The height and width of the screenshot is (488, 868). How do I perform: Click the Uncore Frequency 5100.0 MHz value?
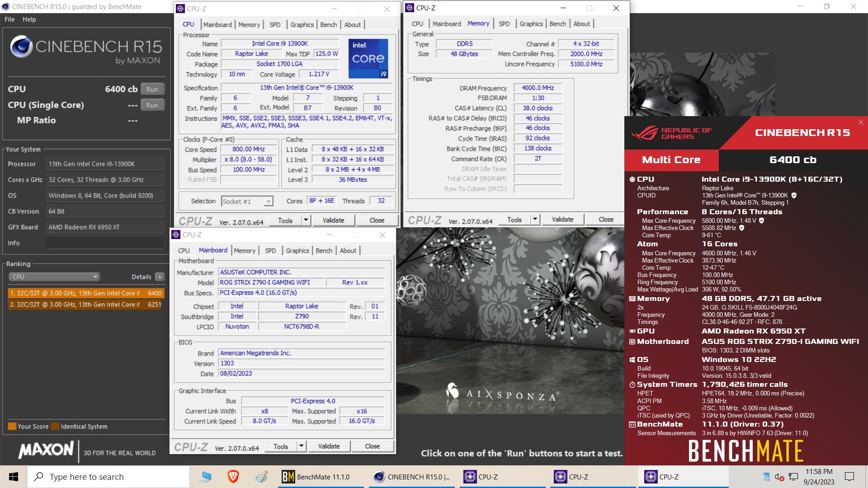tap(586, 64)
